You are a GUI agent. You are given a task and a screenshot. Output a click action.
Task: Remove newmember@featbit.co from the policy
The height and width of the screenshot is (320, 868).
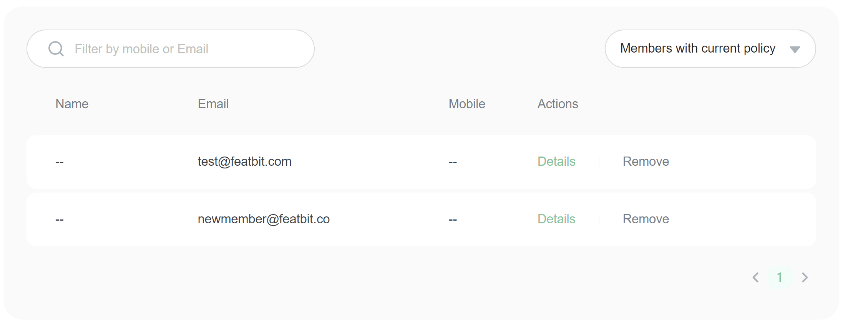click(x=646, y=219)
